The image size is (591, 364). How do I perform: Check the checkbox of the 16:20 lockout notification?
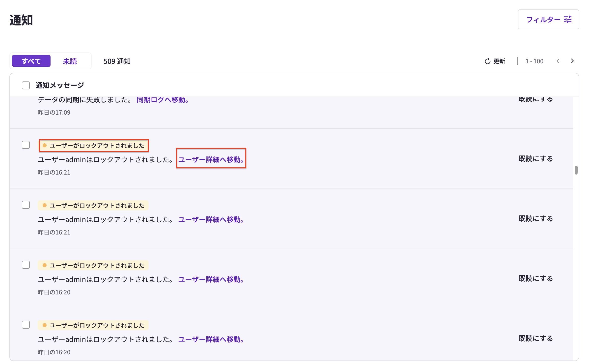[26, 265]
